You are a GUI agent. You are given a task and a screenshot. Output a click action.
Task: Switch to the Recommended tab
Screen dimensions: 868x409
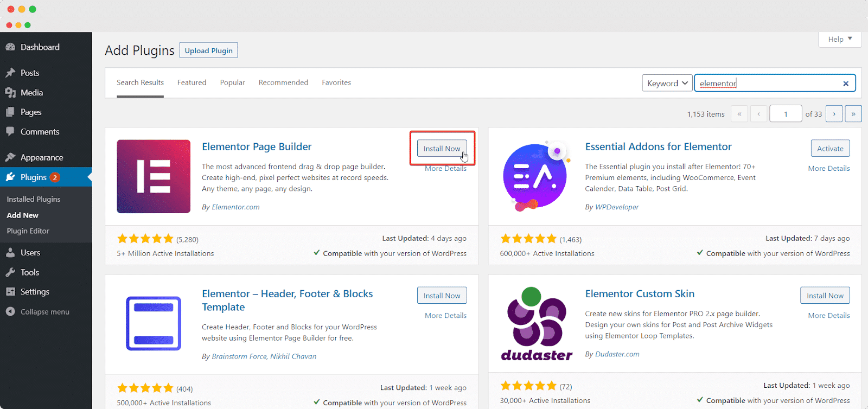(x=283, y=82)
